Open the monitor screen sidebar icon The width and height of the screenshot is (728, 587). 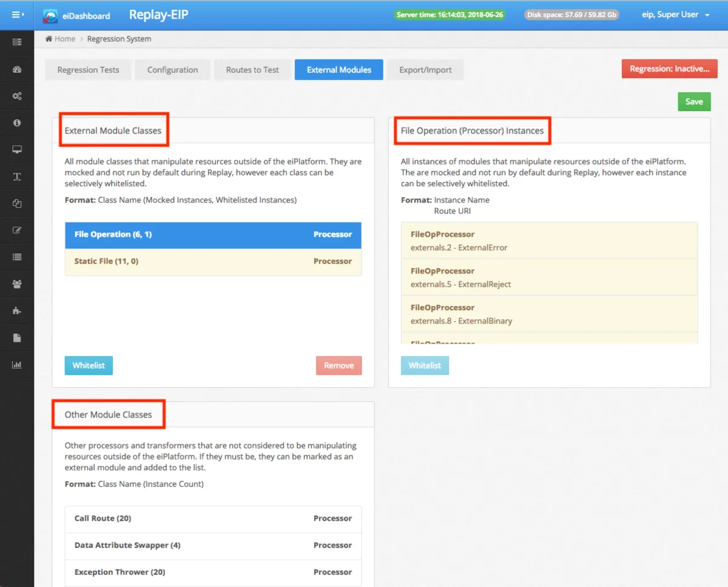(17, 150)
